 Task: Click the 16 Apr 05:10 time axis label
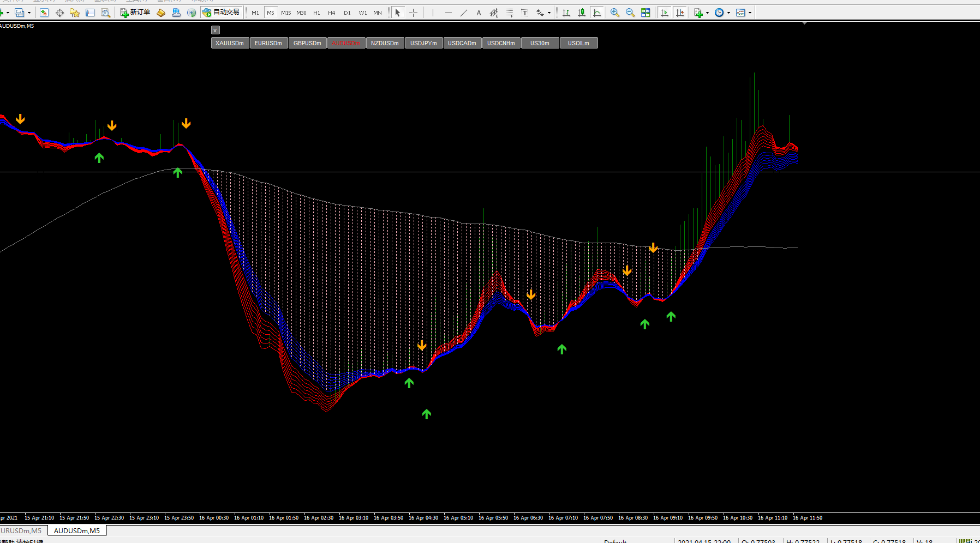click(x=458, y=518)
